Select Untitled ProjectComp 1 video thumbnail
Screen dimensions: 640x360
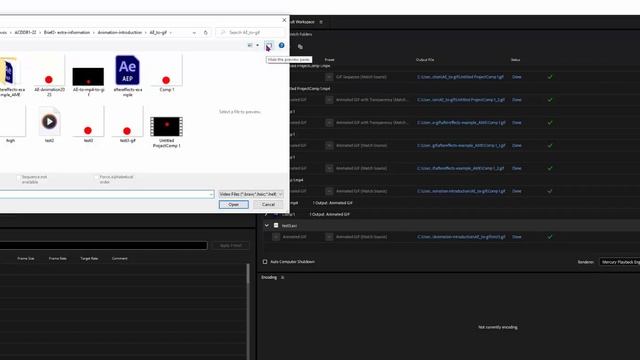click(x=167, y=127)
